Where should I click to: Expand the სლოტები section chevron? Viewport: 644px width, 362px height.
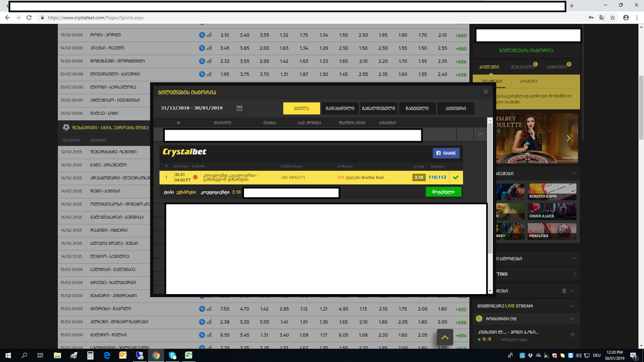pos(574,258)
